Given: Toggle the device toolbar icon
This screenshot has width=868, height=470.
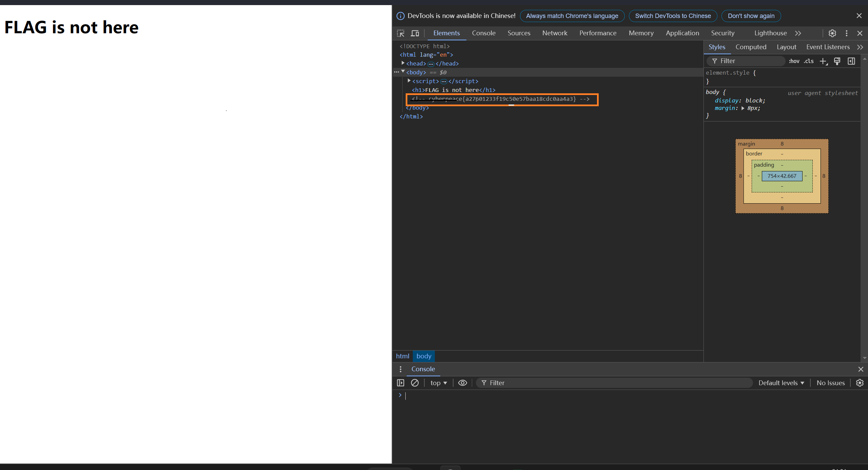Looking at the screenshot, I should click(415, 33).
